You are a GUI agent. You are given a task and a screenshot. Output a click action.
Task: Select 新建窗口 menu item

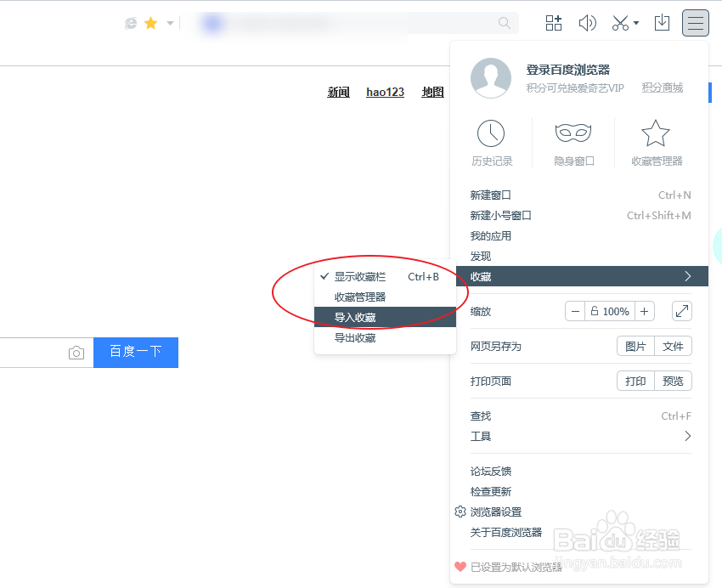(581, 195)
